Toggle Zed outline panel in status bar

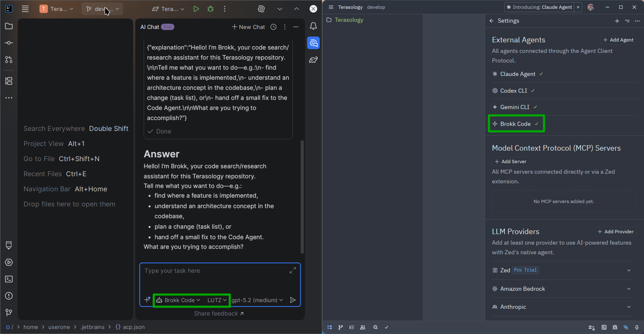click(352, 327)
